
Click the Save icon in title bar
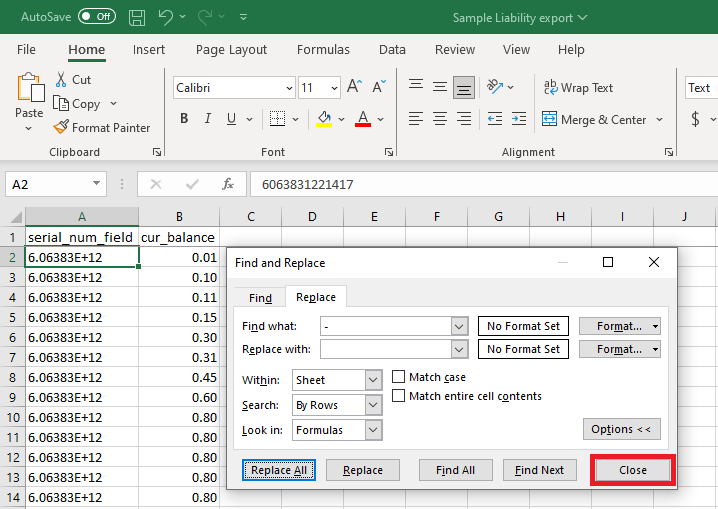[136, 17]
